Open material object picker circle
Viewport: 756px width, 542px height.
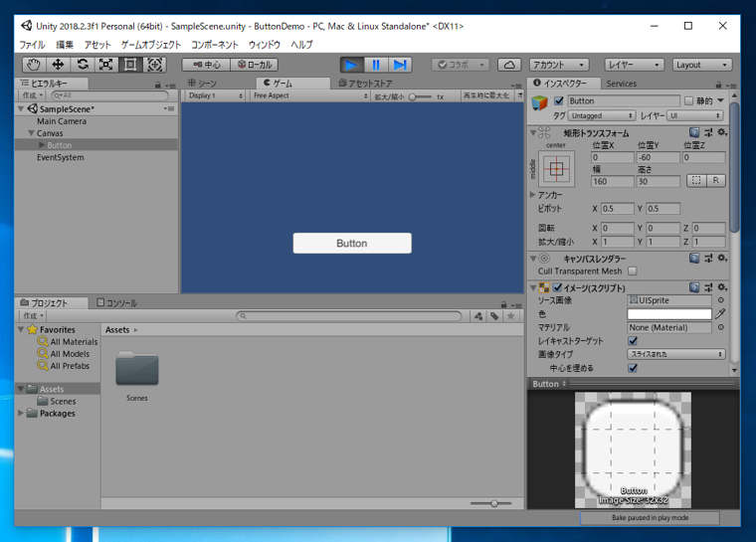pyautogui.click(x=721, y=327)
